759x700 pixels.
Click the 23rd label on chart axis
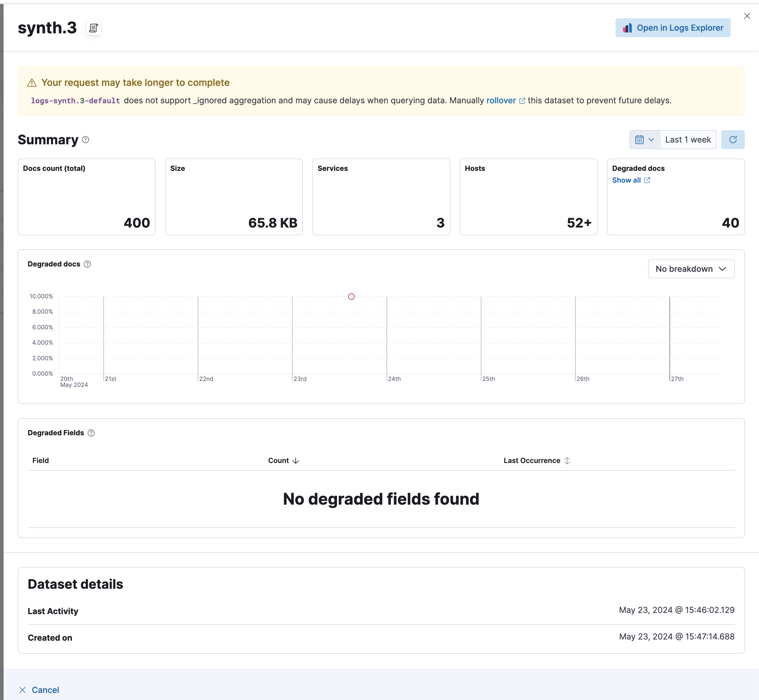tap(300, 379)
